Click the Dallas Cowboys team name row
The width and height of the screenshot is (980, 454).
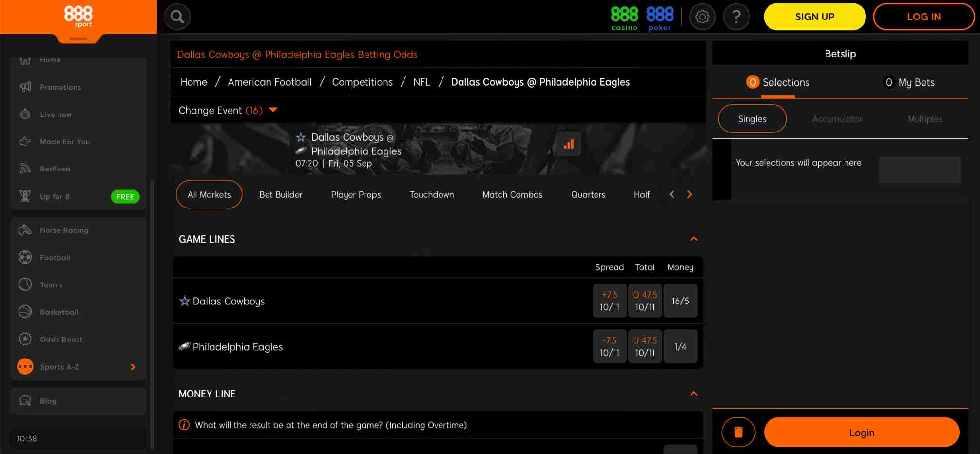(229, 301)
